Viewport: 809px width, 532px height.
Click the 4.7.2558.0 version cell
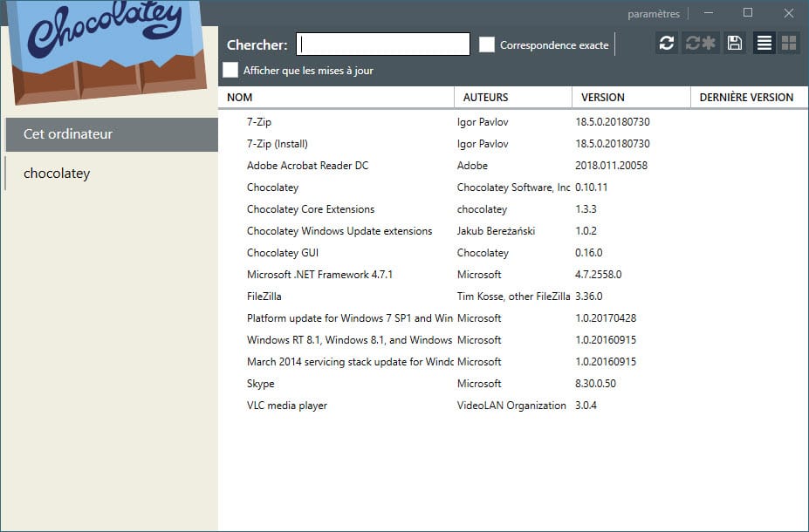[599, 275]
